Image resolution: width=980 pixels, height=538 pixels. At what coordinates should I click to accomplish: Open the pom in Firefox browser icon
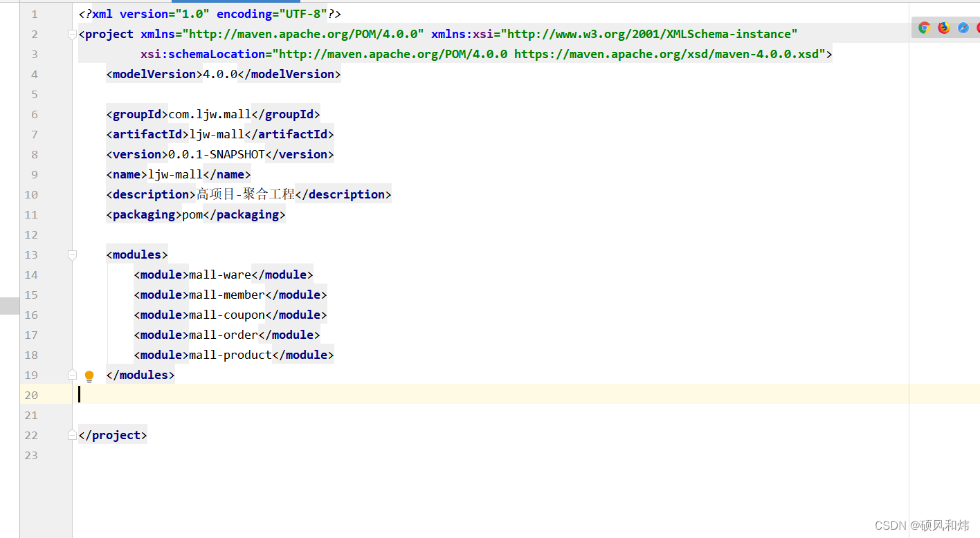pyautogui.click(x=944, y=28)
